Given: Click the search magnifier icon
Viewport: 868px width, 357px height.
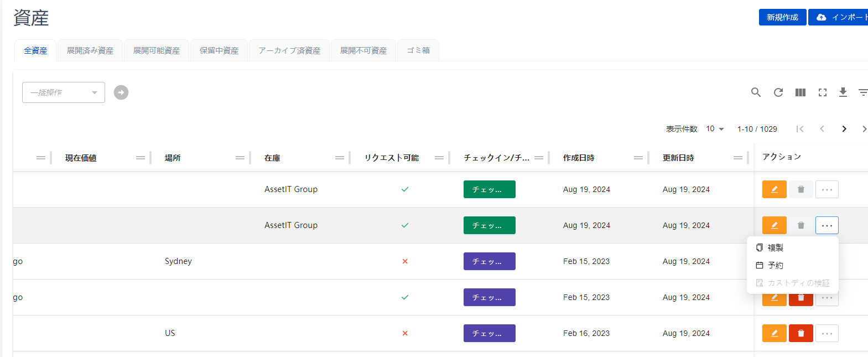Looking at the screenshot, I should pos(756,92).
